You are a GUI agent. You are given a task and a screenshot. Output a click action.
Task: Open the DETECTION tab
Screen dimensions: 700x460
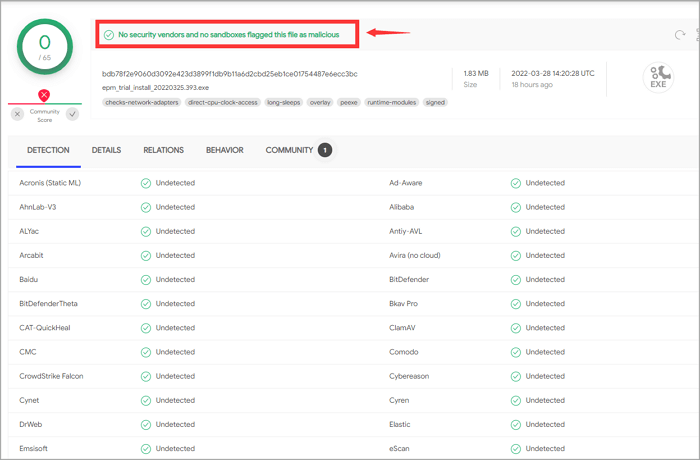pyautogui.click(x=48, y=150)
